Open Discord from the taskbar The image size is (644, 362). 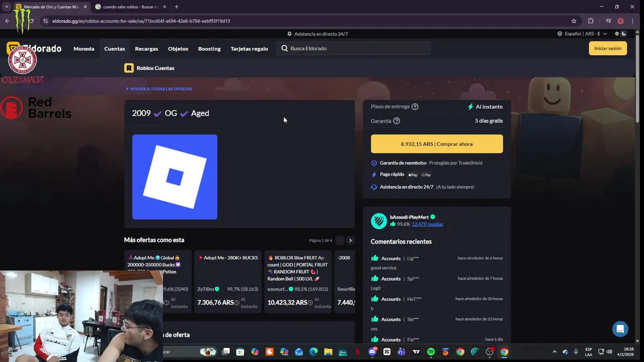click(x=372, y=352)
